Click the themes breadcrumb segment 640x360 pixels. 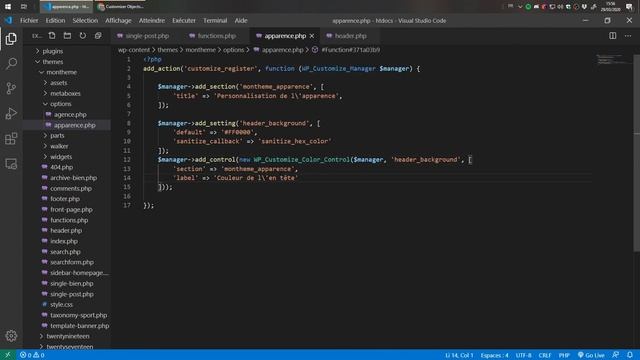coord(168,50)
